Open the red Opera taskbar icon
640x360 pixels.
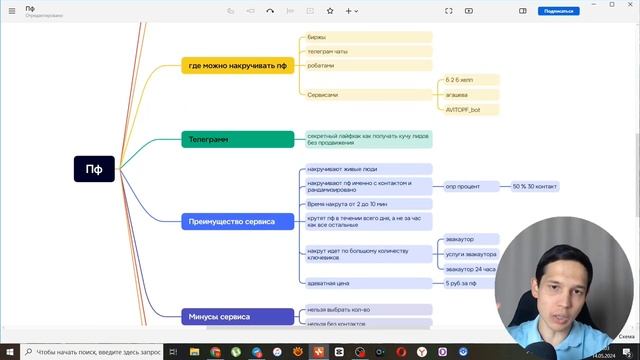coord(401,352)
